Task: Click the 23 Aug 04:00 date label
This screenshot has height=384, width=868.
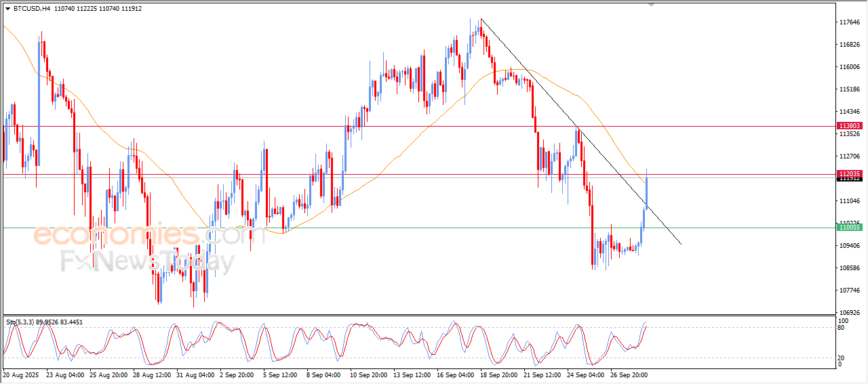Action: point(64,375)
